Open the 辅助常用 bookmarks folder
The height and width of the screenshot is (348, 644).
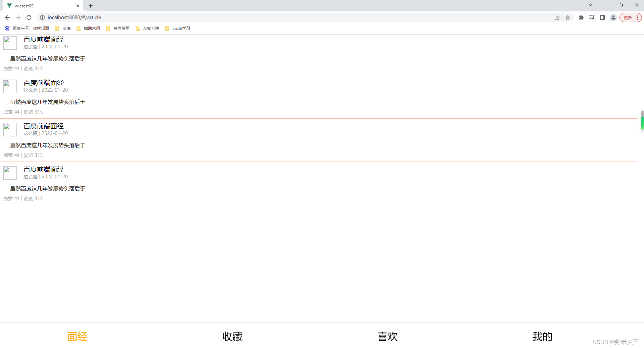click(88, 28)
